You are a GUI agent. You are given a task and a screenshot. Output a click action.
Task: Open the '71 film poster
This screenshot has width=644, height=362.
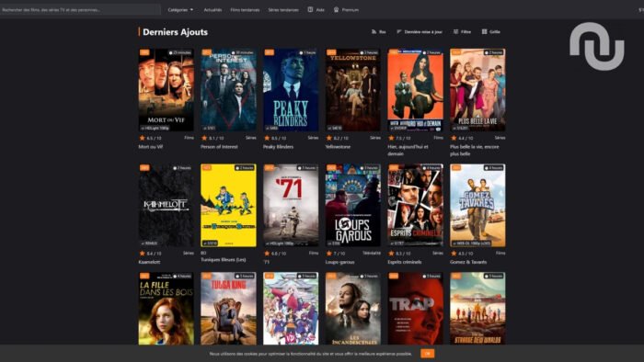click(291, 205)
